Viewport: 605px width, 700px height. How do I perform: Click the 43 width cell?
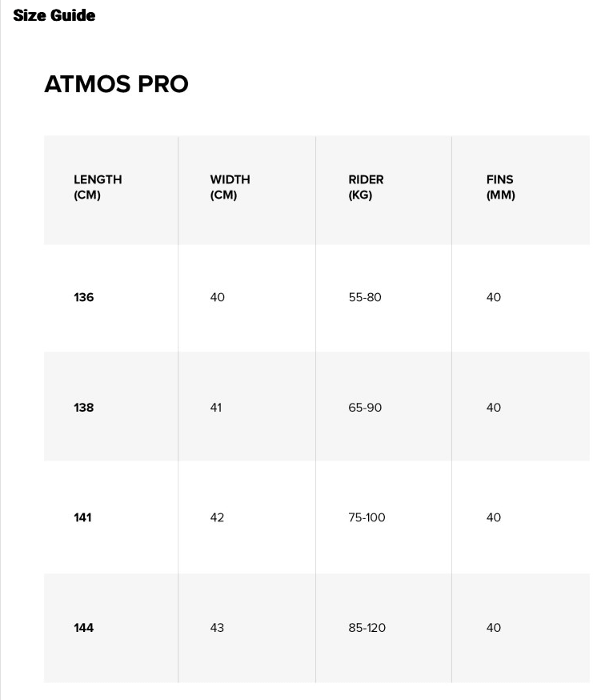click(217, 628)
